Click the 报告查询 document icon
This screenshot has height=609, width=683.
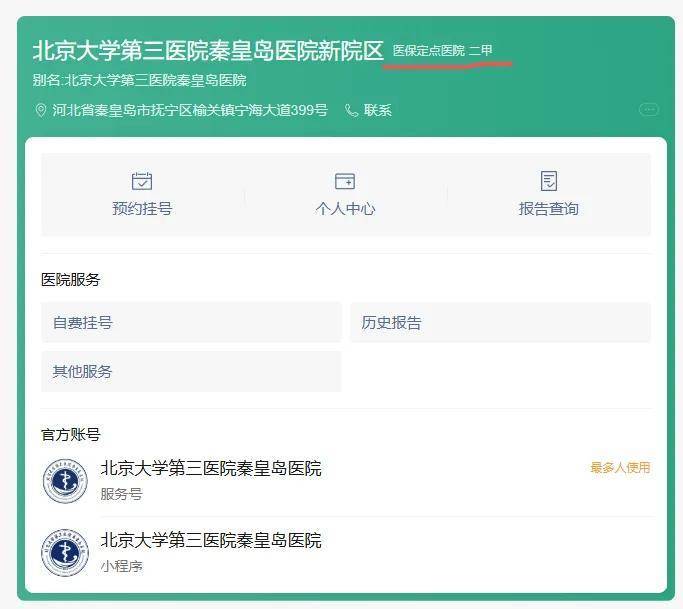pyautogui.click(x=548, y=181)
